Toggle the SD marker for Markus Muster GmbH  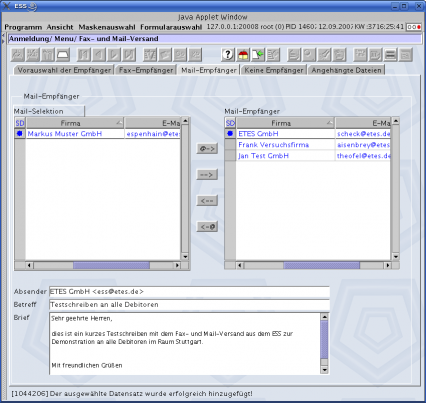[20, 134]
